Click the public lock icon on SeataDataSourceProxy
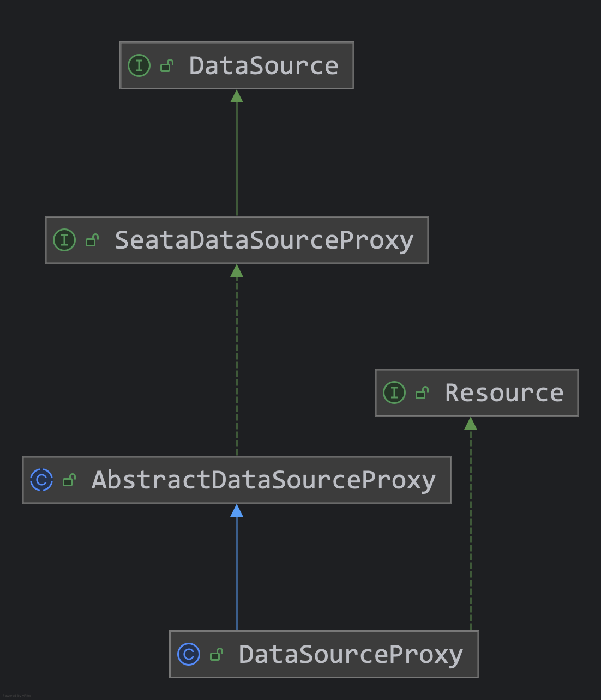This screenshot has height=700, width=601. [x=92, y=240]
